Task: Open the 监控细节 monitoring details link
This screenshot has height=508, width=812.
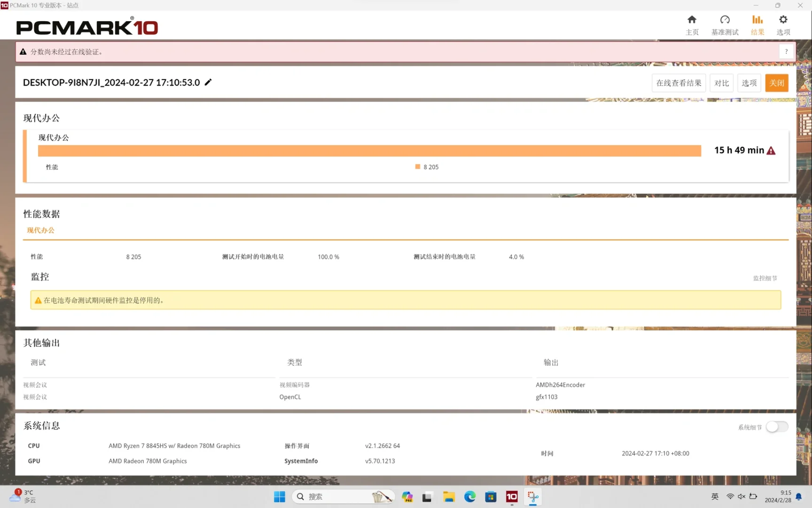Action: coord(765,278)
